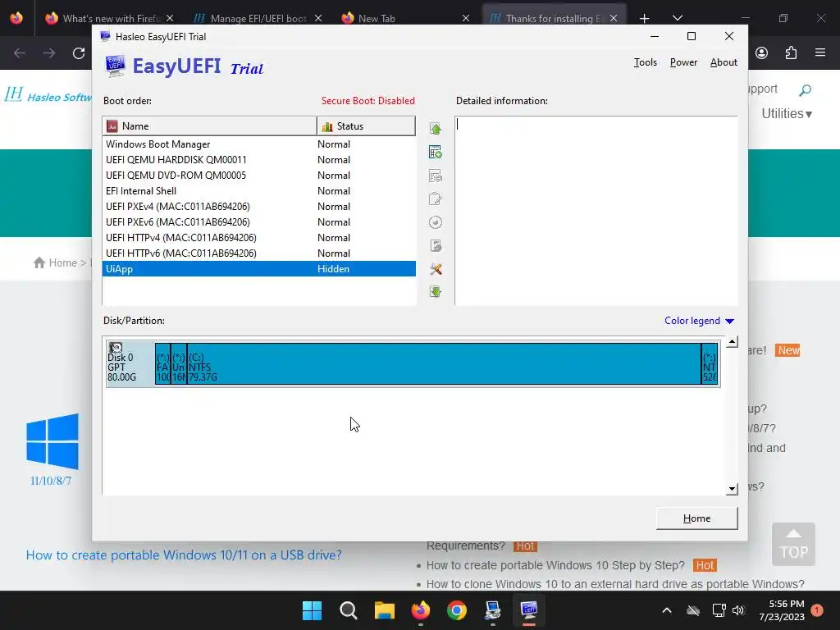The image size is (840, 630).
Task: Launch Google Chrome from taskbar
Action: pos(457,610)
